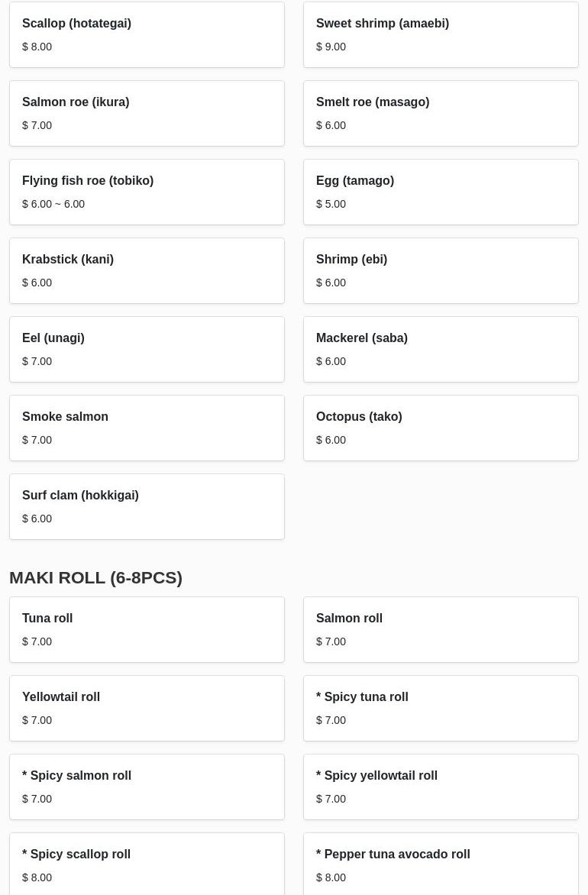Click the Smelt roe (masago) item
Image resolution: width=588 pixels, height=895 pixels.
coord(441,113)
